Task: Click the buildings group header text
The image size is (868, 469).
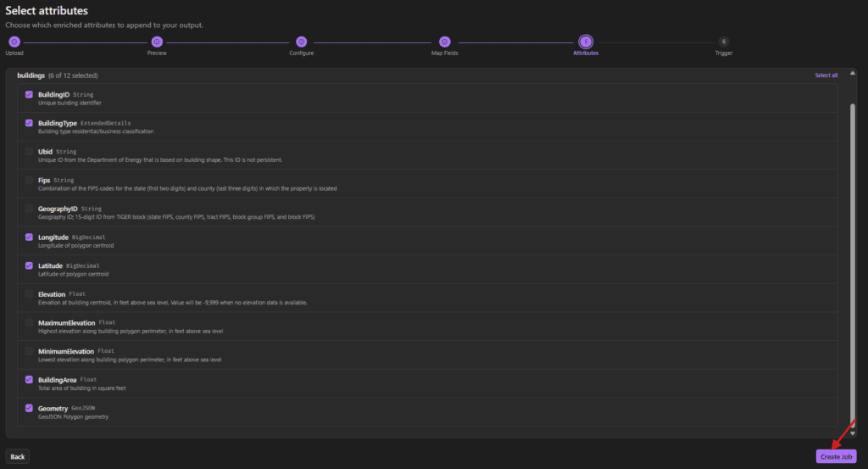Action: 31,75
